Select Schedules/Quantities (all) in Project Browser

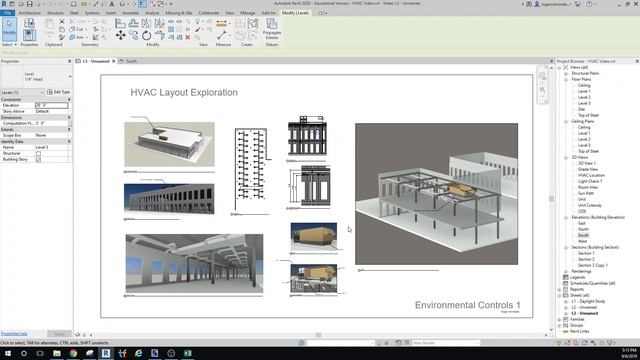click(x=592, y=283)
